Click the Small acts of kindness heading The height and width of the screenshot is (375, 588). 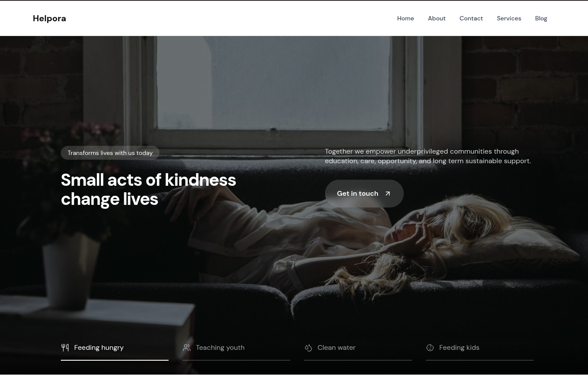pyautogui.click(x=149, y=190)
